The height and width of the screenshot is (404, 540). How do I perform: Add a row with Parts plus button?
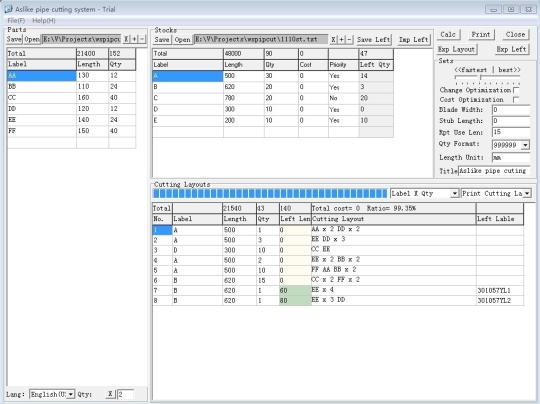tap(134, 39)
